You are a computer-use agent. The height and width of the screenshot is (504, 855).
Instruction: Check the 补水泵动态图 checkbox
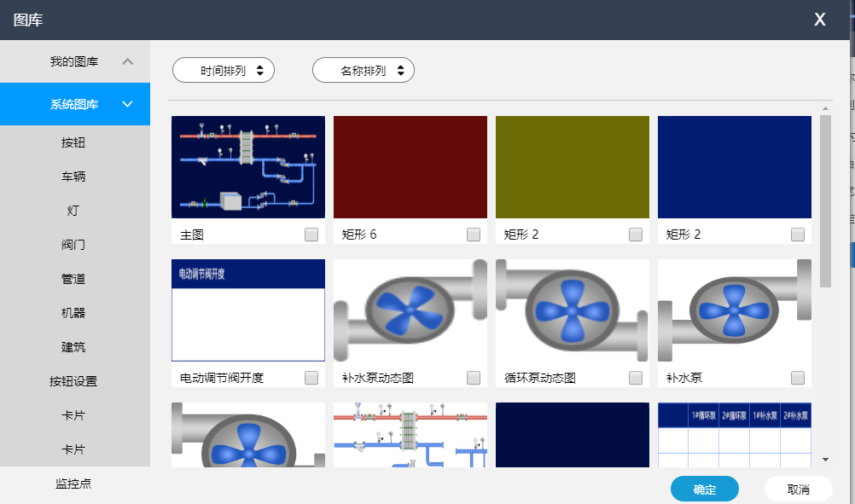click(473, 377)
